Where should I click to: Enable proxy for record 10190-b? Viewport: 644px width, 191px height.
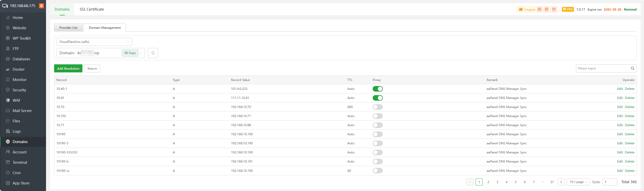[378, 161]
